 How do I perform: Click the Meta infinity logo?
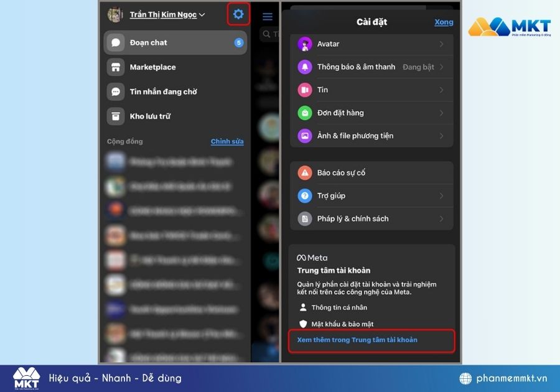pos(301,257)
